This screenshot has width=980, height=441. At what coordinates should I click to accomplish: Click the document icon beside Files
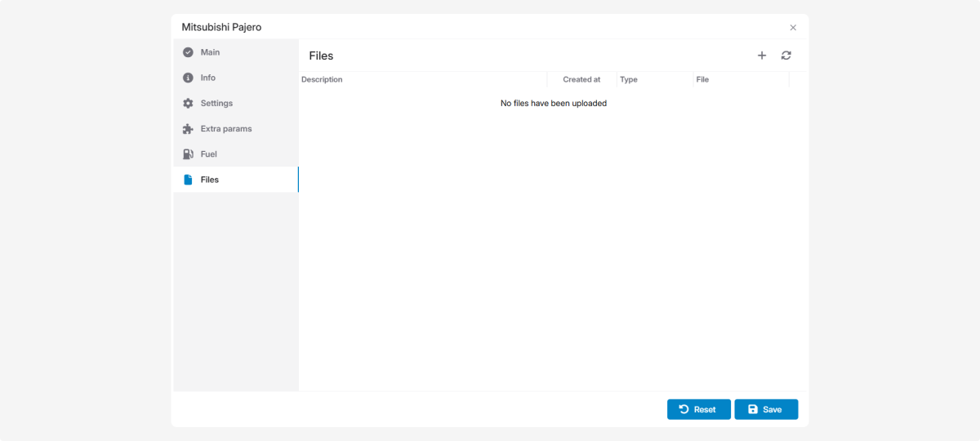coord(188,180)
